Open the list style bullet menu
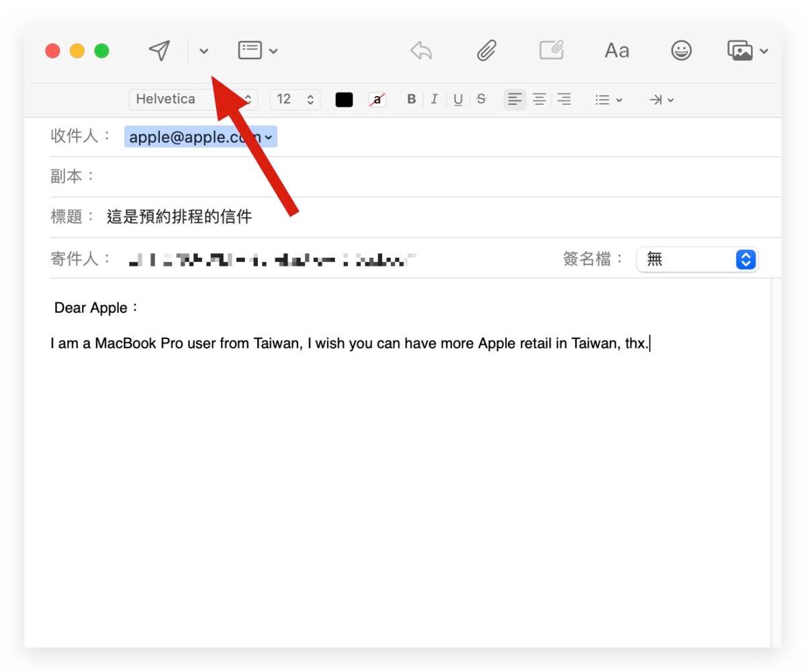The height and width of the screenshot is (672, 806). [608, 99]
